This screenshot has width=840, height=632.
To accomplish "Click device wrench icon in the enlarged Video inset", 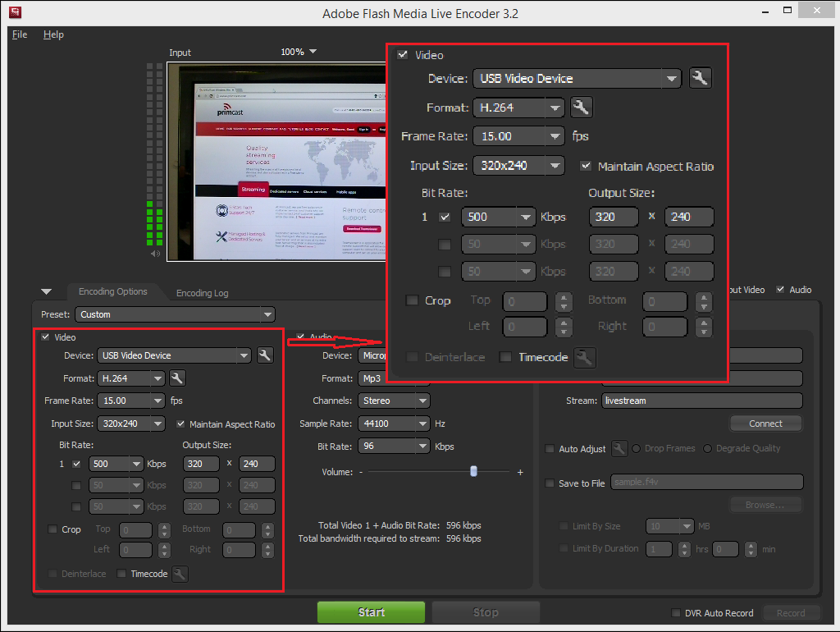I will [x=700, y=78].
